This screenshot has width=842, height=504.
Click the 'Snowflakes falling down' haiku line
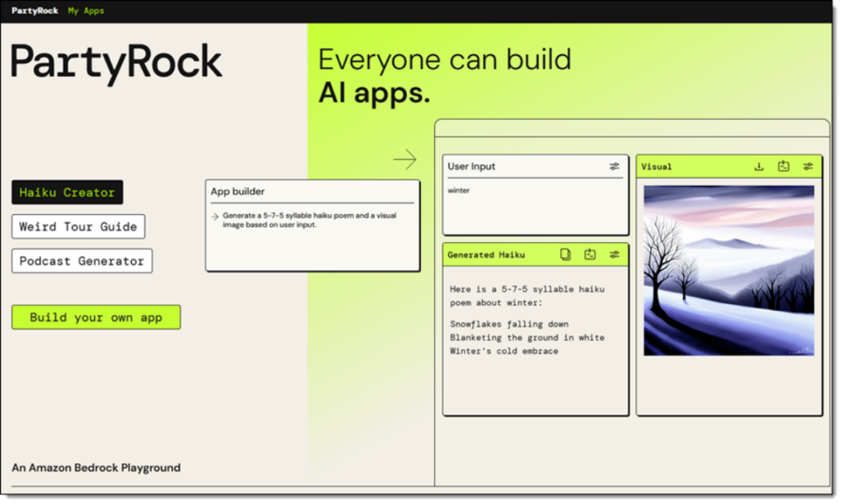pyautogui.click(x=509, y=324)
